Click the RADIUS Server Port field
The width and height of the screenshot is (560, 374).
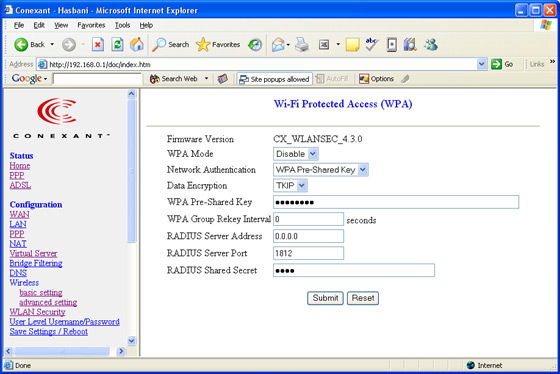[x=308, y=253]
